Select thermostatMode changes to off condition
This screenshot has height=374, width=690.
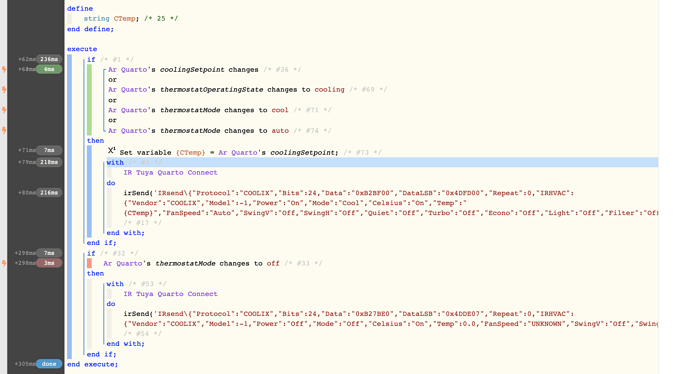pos(213,264)
